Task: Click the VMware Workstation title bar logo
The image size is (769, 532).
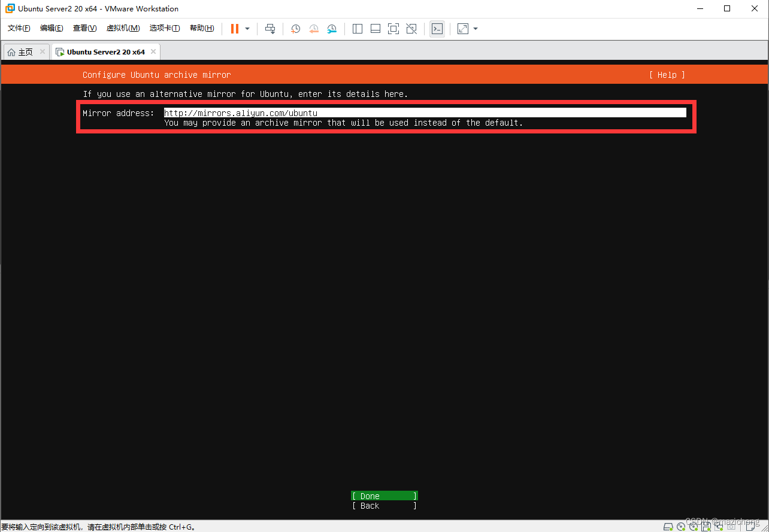Action: tap(10, 8)
